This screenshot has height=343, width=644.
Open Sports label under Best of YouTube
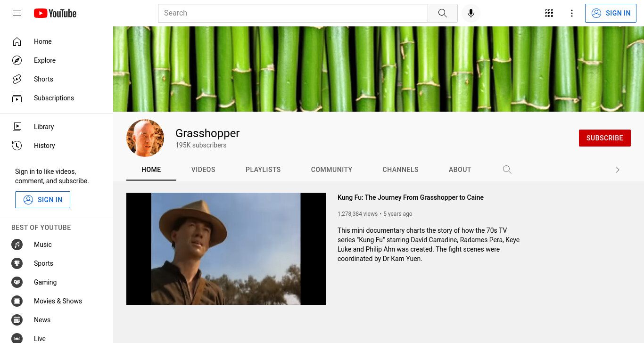pyautogui.click(x=43, y=263)
